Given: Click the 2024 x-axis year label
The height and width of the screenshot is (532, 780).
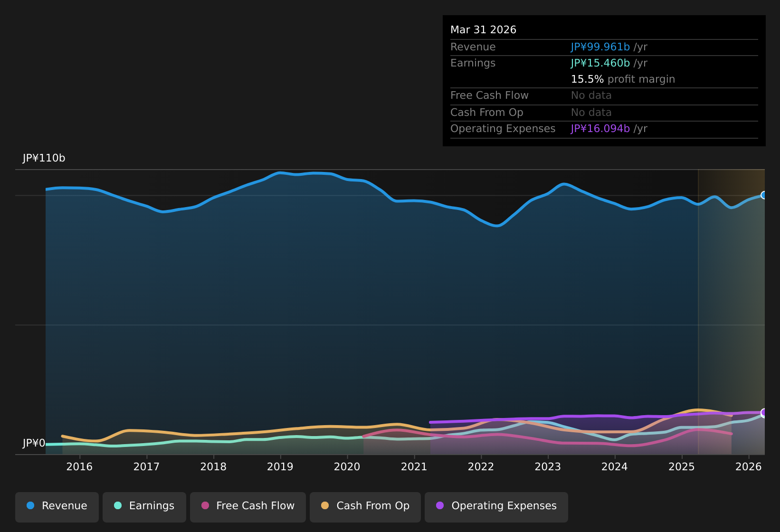Looking at the screenshot, I should click(x=615, y=466).
